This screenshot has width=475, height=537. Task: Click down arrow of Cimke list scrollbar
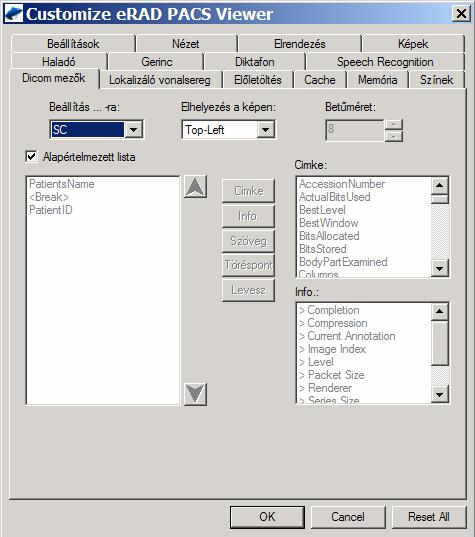point(440,268)
